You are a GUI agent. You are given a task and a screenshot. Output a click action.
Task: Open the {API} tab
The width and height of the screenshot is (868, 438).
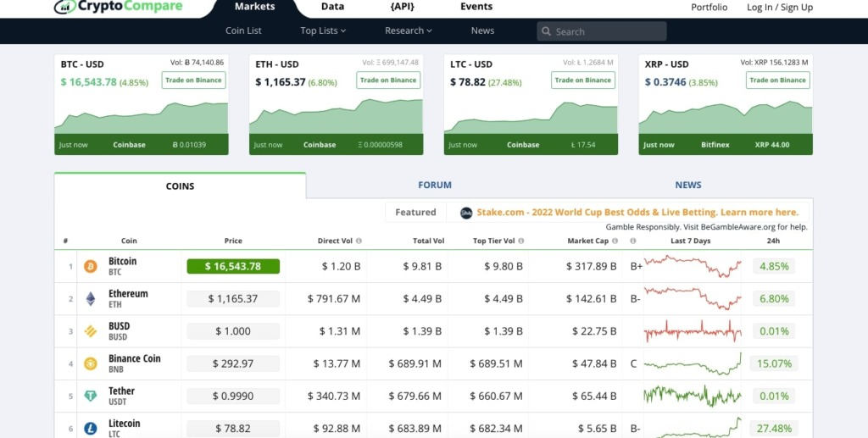(402, 7)
